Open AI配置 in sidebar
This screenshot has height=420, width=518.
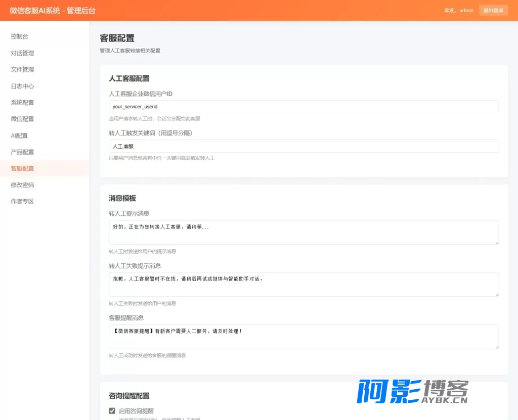click(x=19, y=135)
